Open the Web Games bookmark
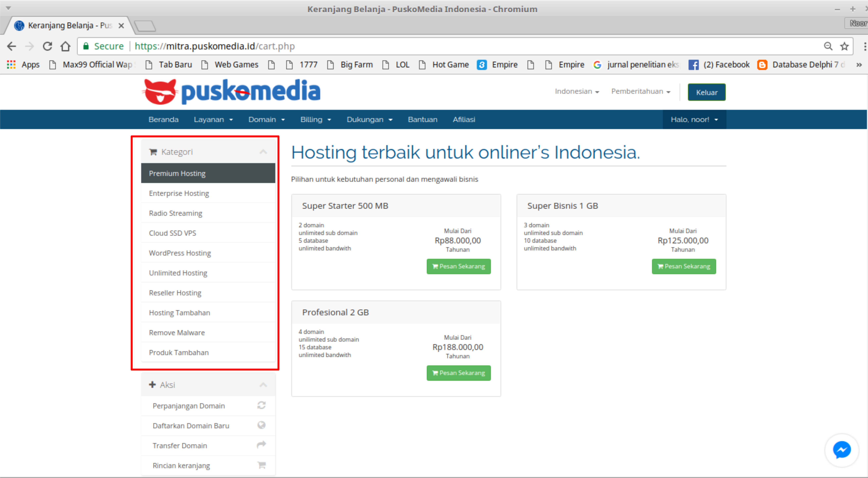 pyautogui.click(x=230, y=64)
